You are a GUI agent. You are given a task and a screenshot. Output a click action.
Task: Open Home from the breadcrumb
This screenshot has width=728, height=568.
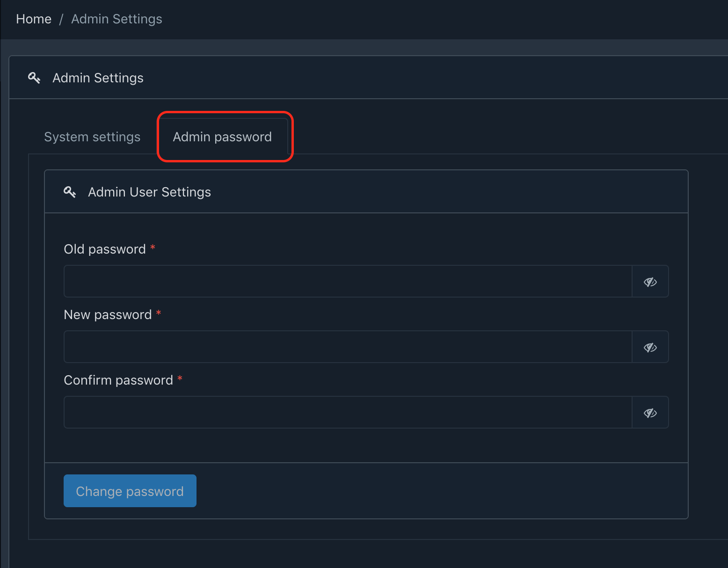[x=33, y=19]
